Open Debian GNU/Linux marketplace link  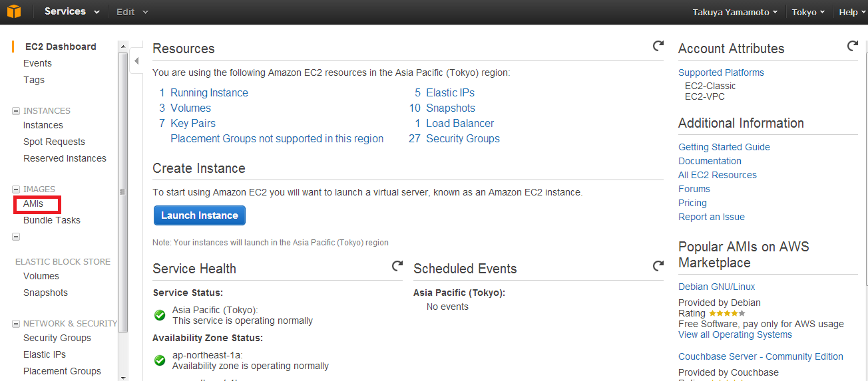point(717,287)
